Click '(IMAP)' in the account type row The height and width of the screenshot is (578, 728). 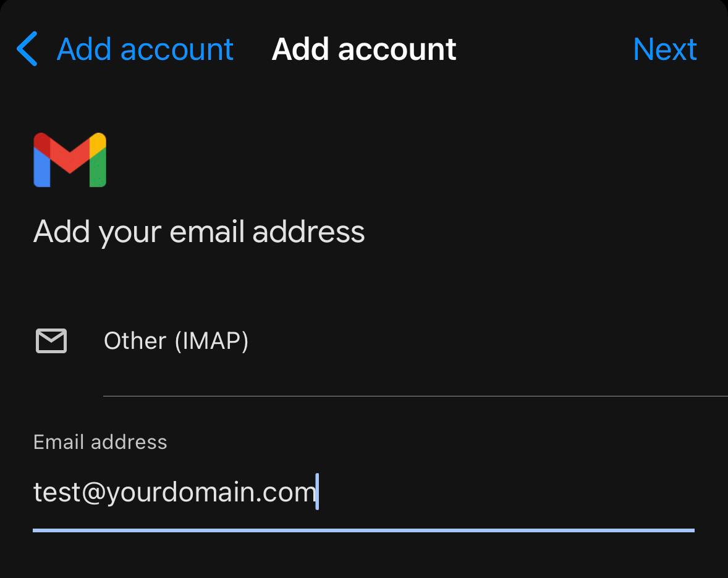[x=211, y=341]
